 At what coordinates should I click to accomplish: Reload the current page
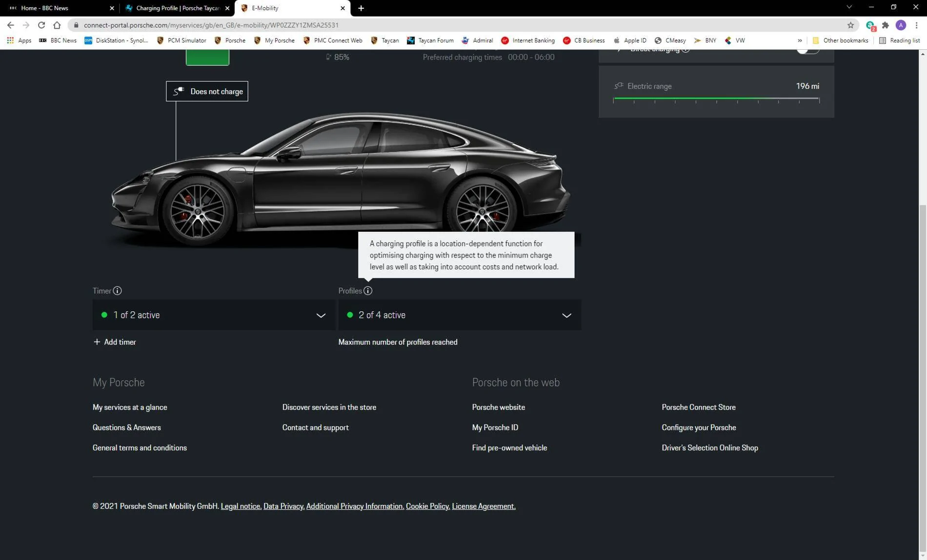click(41, 25)
